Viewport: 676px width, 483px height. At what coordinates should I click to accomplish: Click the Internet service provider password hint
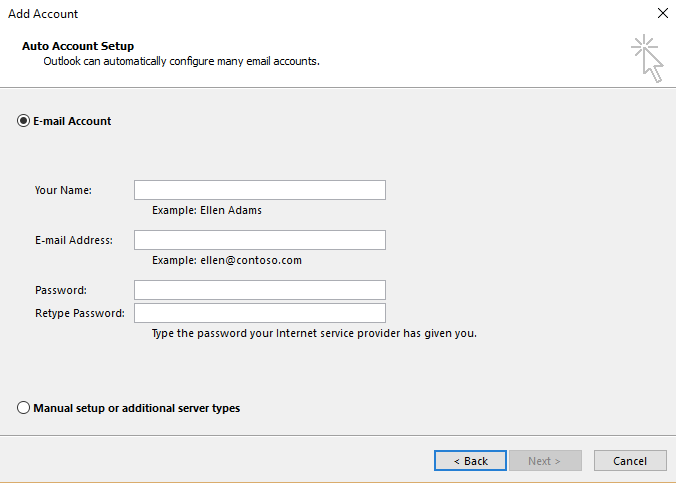coord(314,333)
